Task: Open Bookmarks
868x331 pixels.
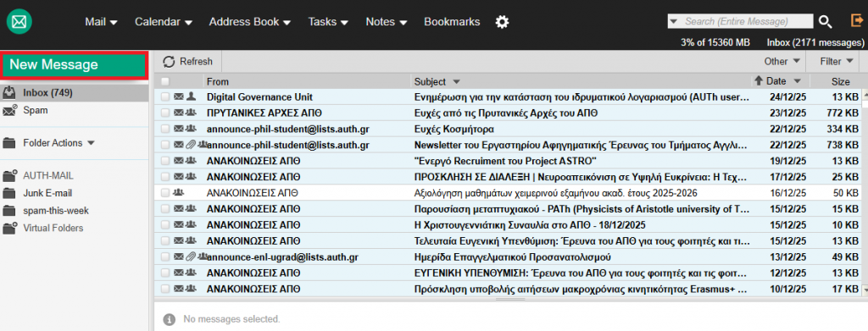Action: click(x=452, y=22)
